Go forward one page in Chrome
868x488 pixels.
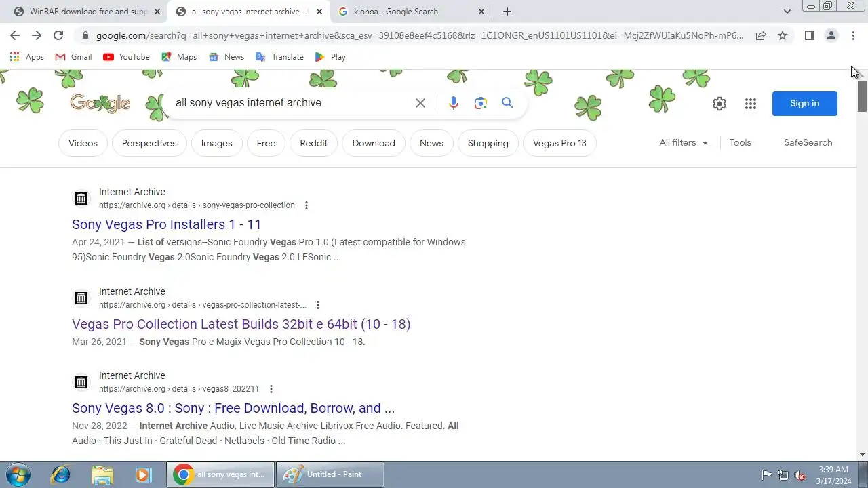pyautogui.click(x=37, y=35)
